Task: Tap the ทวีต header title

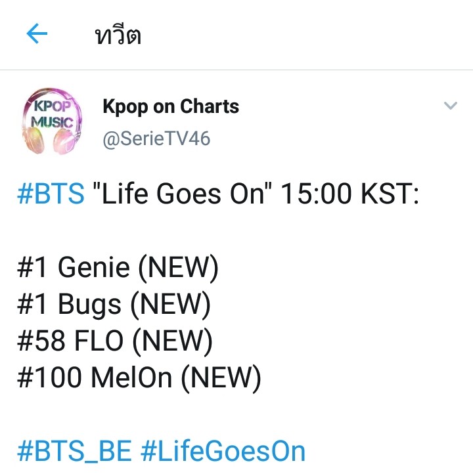Action: pyautogui.click(x=118, y=35)
